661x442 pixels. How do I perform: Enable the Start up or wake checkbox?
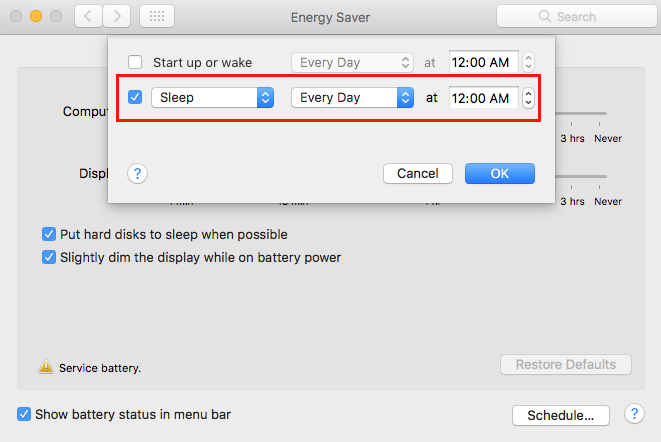click(136, 62)
